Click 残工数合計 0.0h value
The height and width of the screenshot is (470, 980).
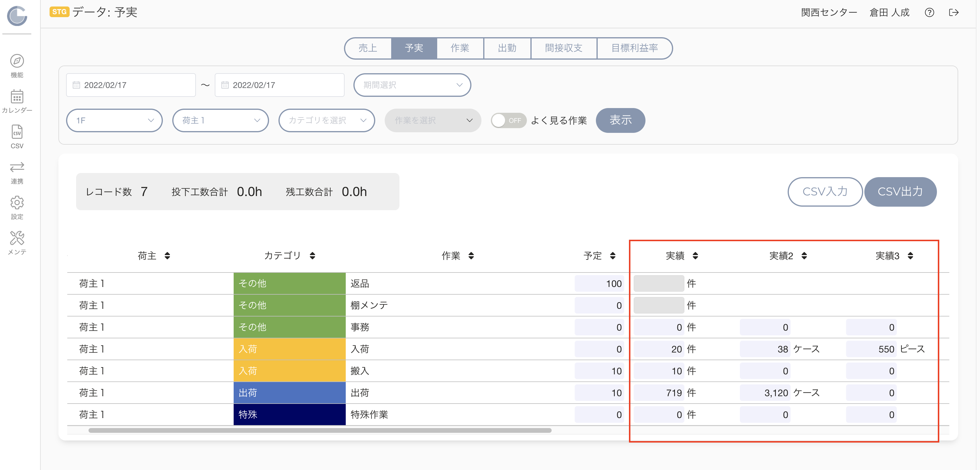pos(354,192)
